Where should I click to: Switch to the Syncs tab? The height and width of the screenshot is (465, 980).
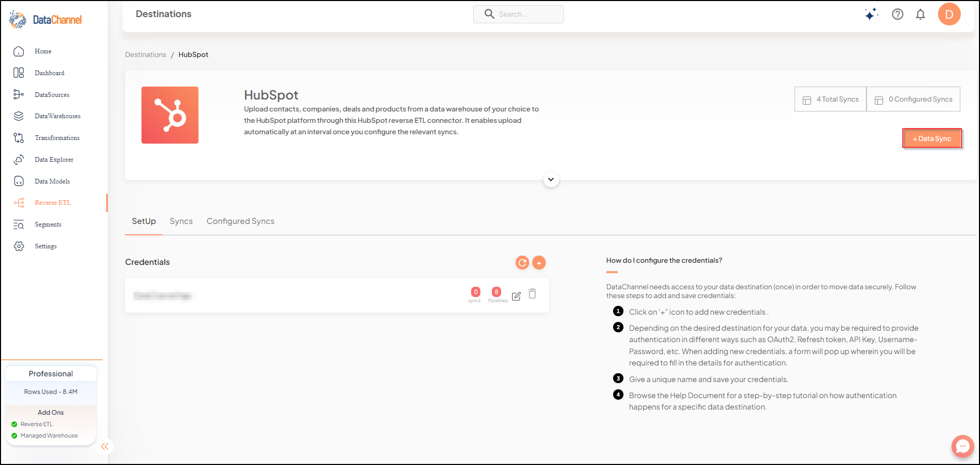pyautogui.click(x=181, y=221)
